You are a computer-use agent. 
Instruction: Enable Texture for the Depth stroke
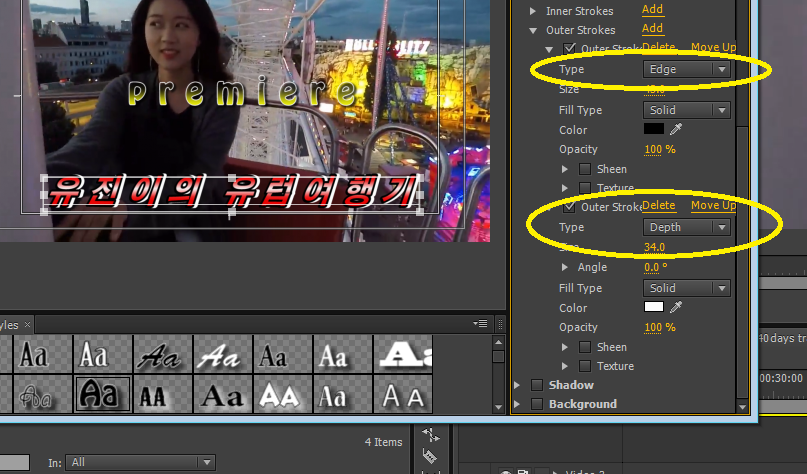[x=585, y=366]
